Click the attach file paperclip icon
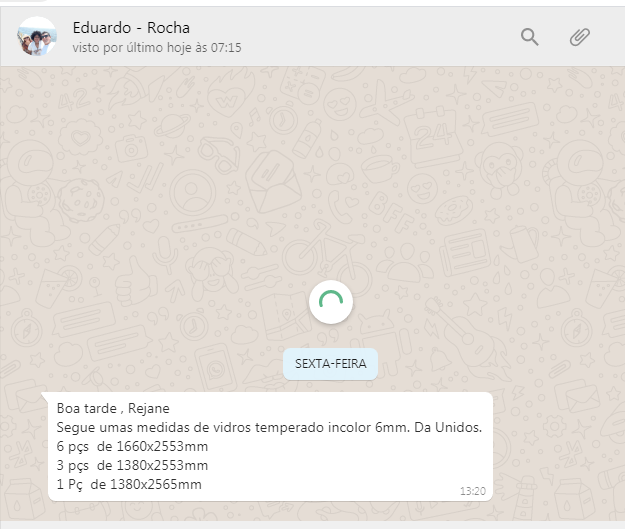 [579, 37]
